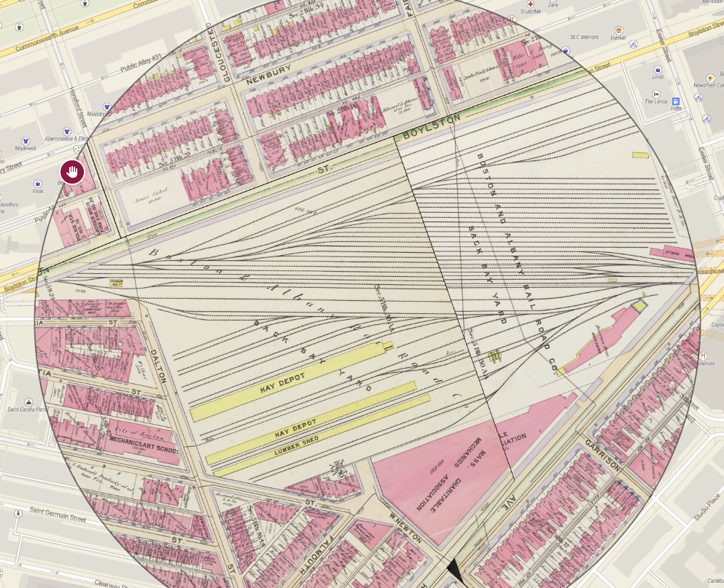Screen dimensions: 724x588
Task: Click the Volta charging station icon
Action: click(676, 101)
